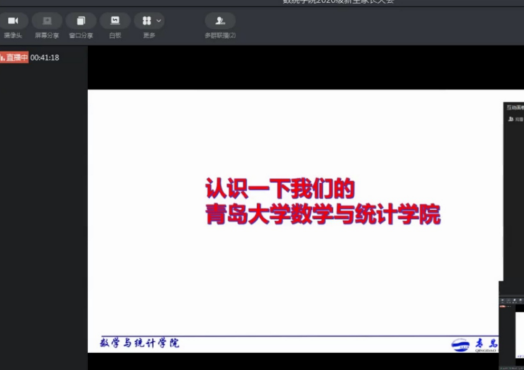Start screen sharing with 屏幕分享 icon
The width and height of the screenshot is (525, 370).
[47, 21]
